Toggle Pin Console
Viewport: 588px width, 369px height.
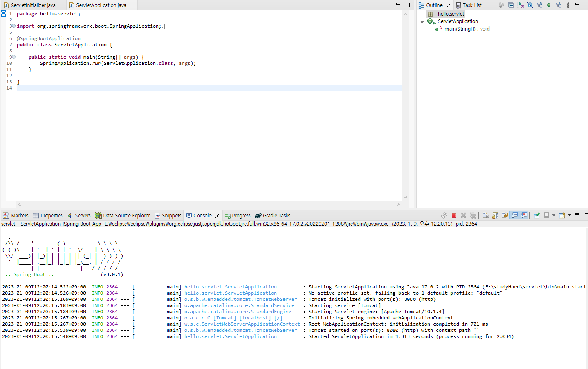[537, 215]
